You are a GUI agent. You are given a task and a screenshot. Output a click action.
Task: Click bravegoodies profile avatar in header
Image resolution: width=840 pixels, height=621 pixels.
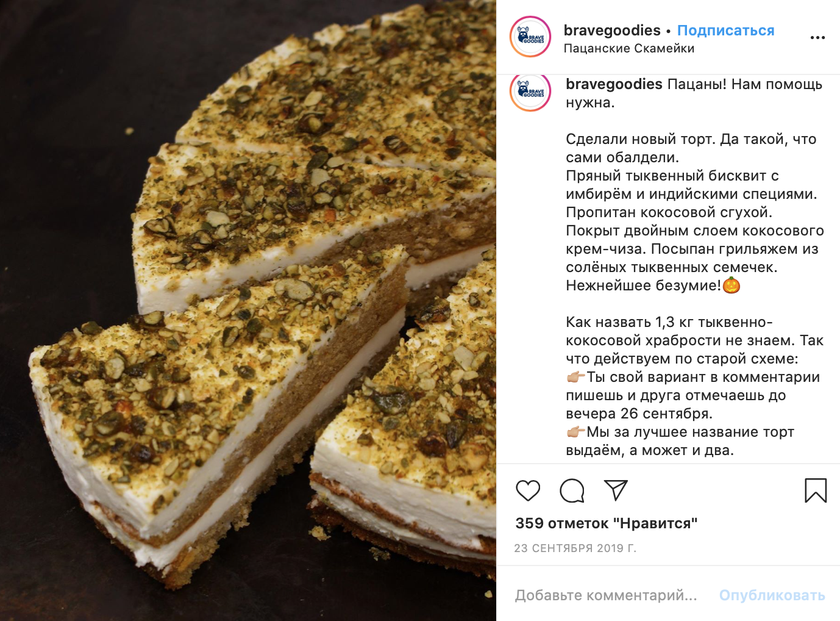(530, 37)
